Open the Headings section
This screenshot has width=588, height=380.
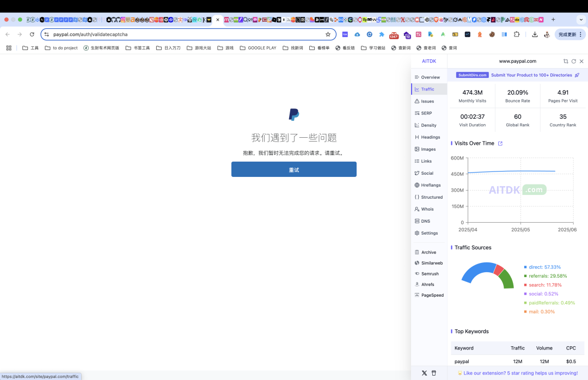point(429,137)
